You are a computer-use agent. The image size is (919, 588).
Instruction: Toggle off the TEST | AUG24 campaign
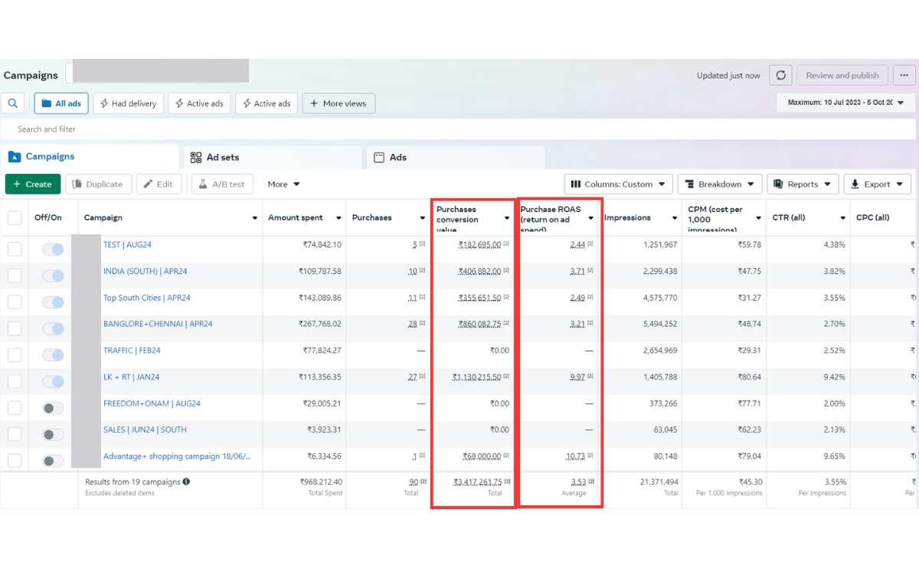coord(53,249)
